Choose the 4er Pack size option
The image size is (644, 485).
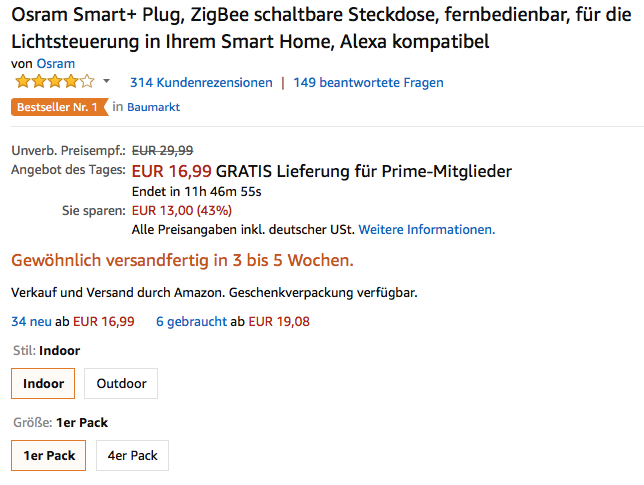point(132,455)
